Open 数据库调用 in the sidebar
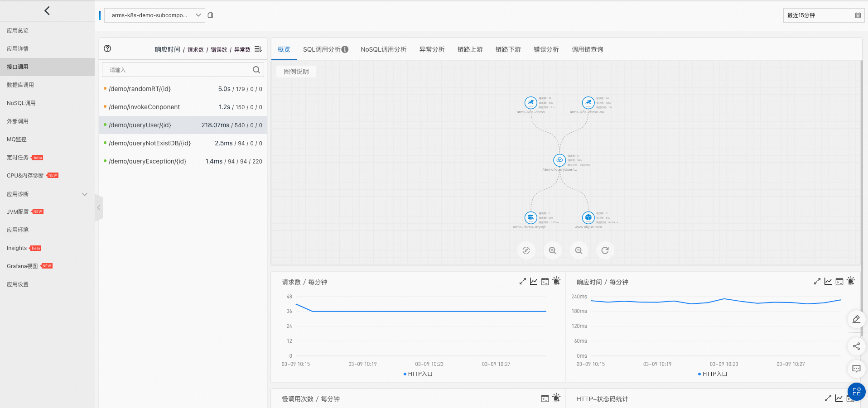 pos(47,85)
